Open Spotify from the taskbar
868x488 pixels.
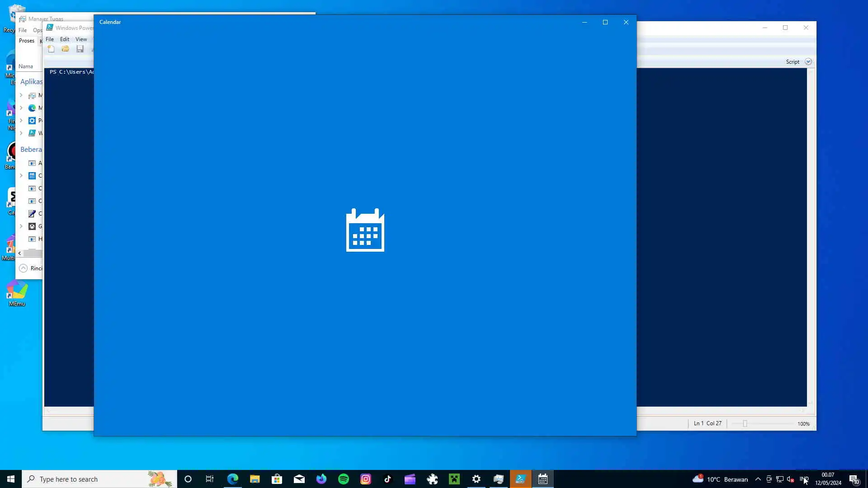[x=344, y=479]
